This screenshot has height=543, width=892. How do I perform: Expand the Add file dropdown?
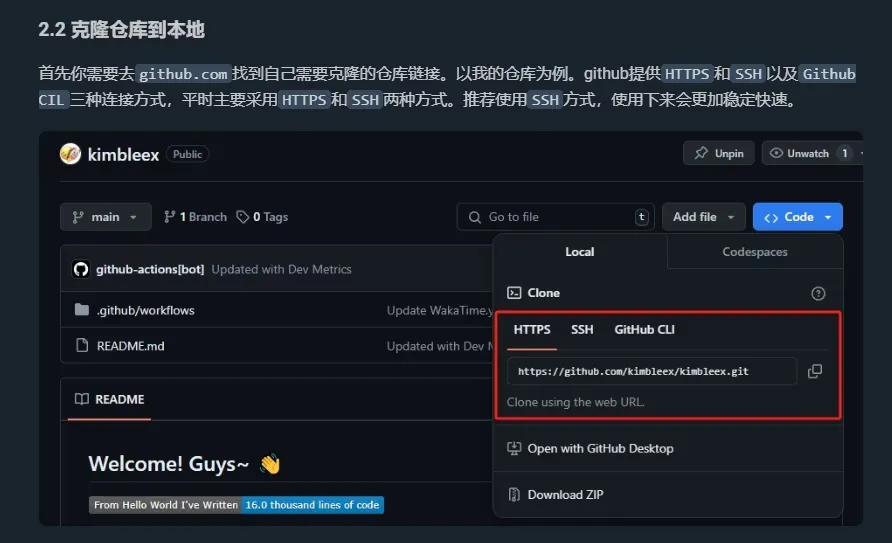pyautogui.click(x=704, y=217)
